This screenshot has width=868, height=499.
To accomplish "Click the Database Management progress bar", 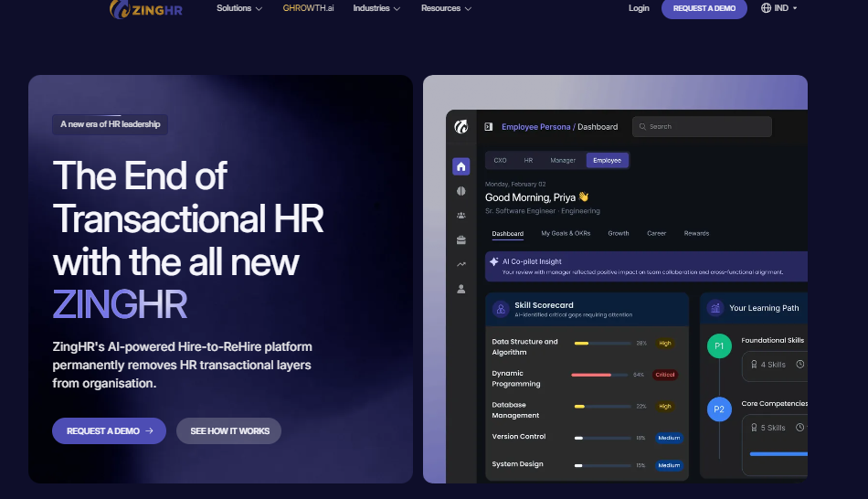I will tap(602, 407).
